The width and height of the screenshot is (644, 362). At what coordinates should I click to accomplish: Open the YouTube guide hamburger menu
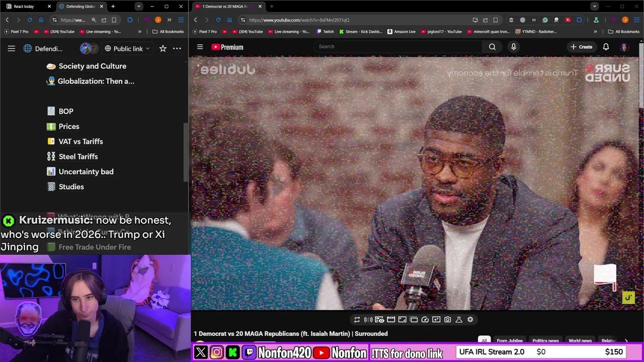click(x=200, y=47)
